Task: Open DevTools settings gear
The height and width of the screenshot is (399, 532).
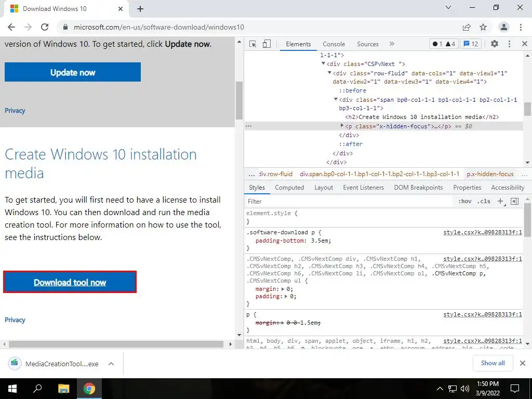Action: 495,44
